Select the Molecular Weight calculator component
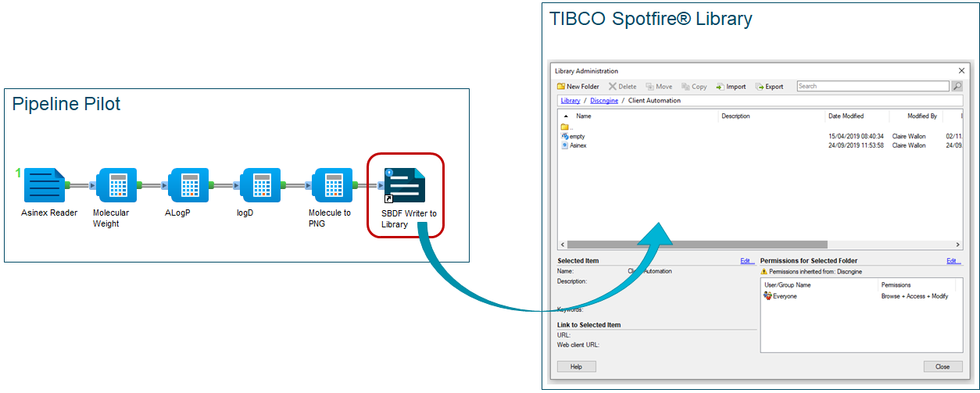This screenshot has height=393, width=980. [x=117, y=185]
